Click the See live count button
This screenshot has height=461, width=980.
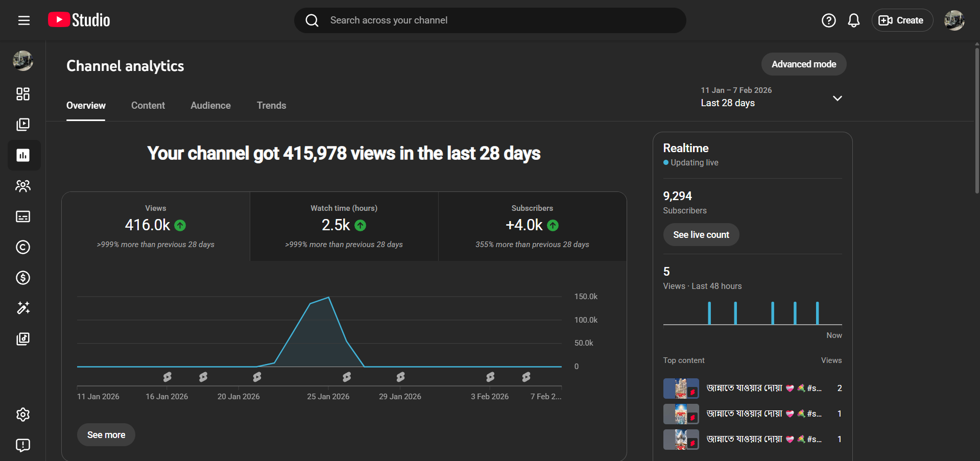[701, 235]
